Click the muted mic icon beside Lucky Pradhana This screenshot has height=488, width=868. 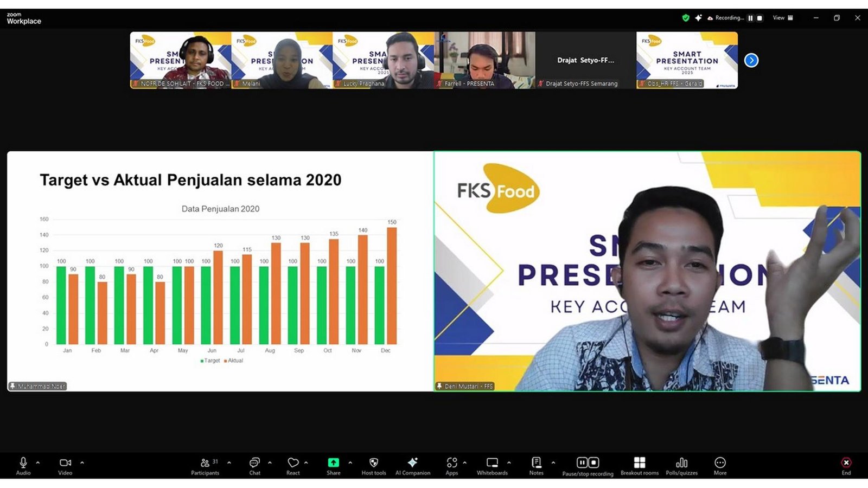[x=338, y=84]
